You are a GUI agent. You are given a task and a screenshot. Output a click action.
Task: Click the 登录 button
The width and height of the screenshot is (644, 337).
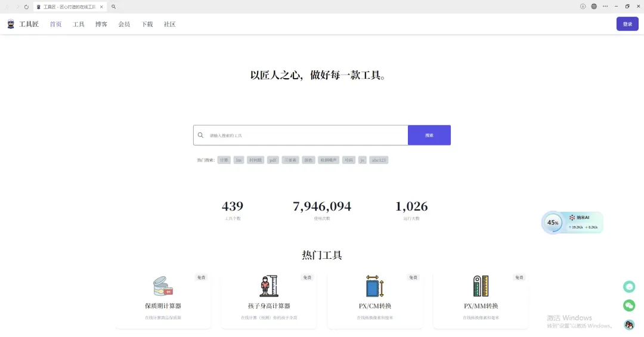coord(627,24)
